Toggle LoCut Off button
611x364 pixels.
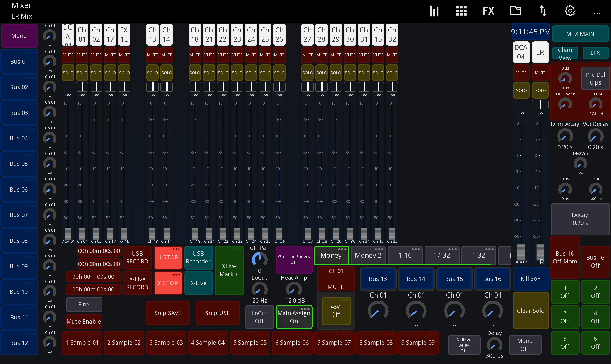pyautogui.click(x=259, y=317)
